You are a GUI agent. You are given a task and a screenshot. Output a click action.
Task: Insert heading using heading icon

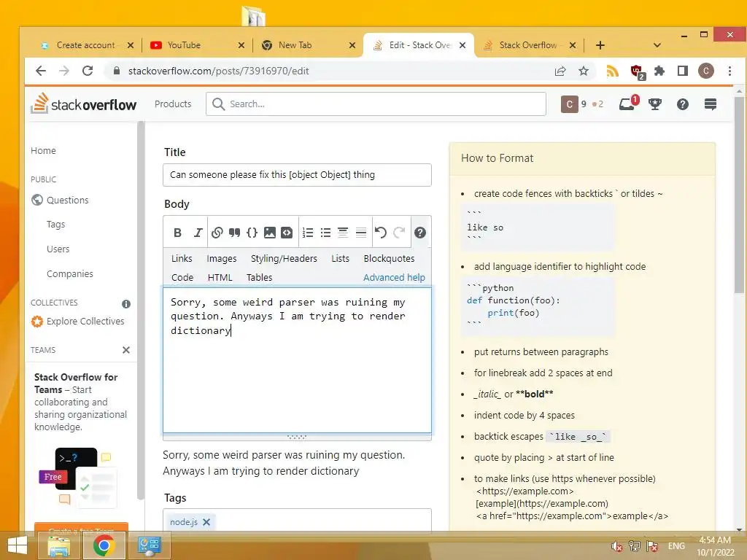pos(343,233)
